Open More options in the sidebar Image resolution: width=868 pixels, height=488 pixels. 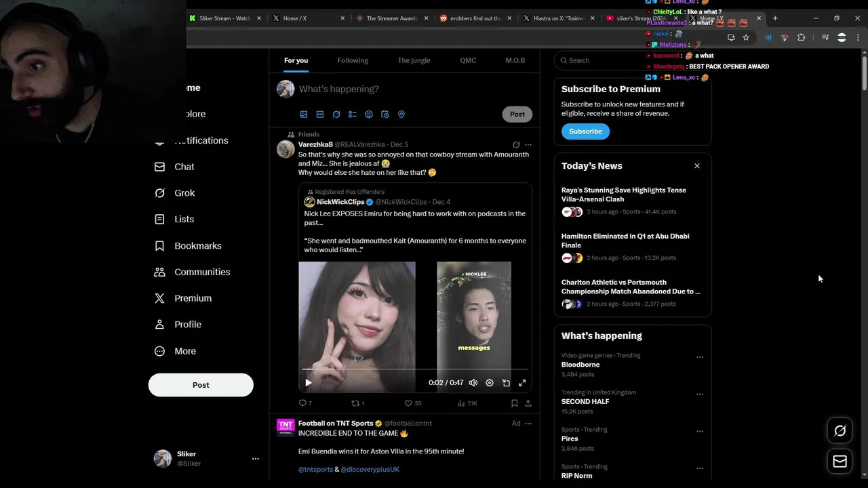175,351
